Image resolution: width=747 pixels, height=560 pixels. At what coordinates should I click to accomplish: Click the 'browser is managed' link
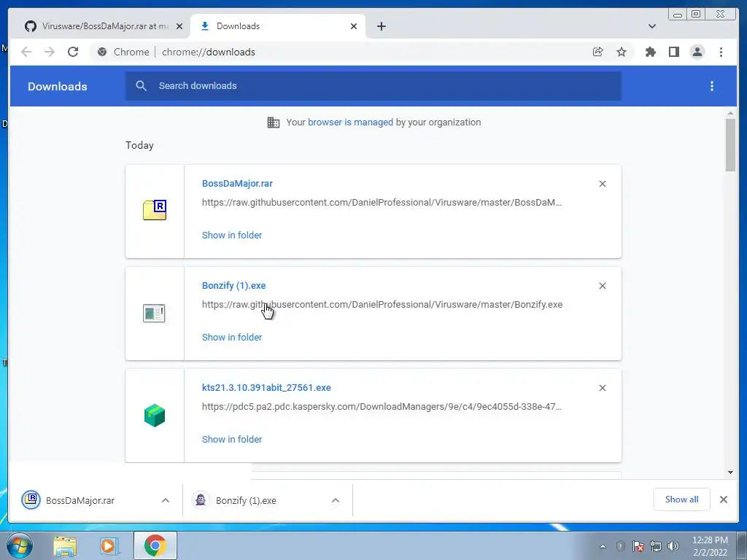click(x=350, y=122)
